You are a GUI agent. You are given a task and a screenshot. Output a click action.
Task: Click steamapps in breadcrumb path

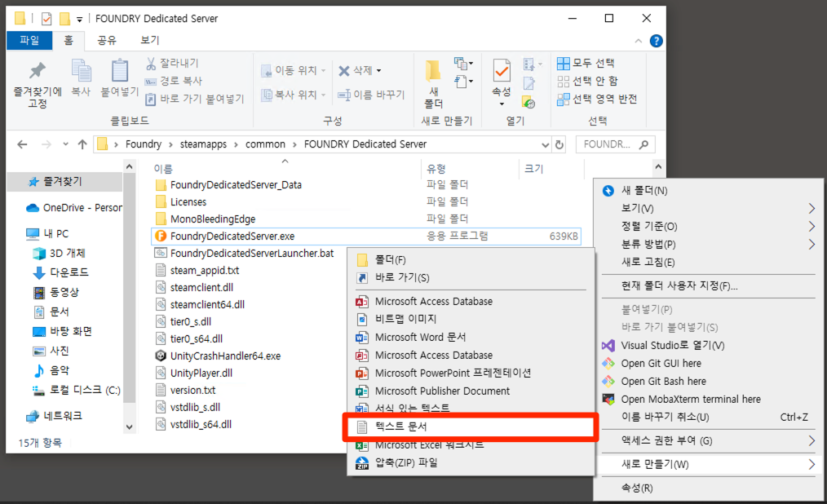pyautogui.click(x=204, y=144)
